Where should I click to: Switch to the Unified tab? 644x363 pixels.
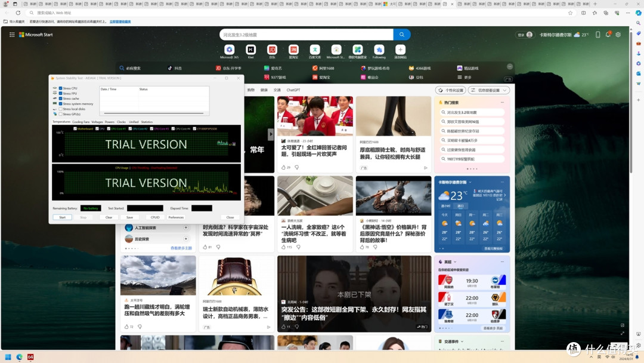click(134, 122)
